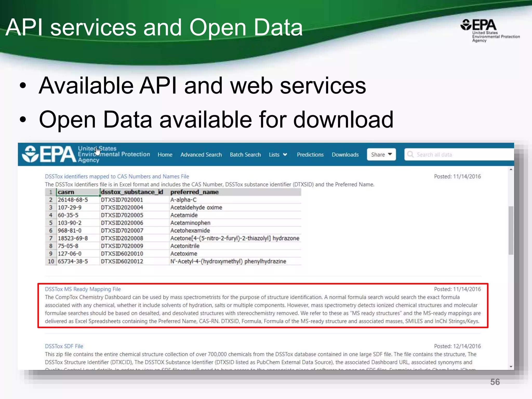Open DSSTox identifiers mapped to CAS Numbers link
The width and height of the screenshot is (532, 399).
click(x=117, y=176)
